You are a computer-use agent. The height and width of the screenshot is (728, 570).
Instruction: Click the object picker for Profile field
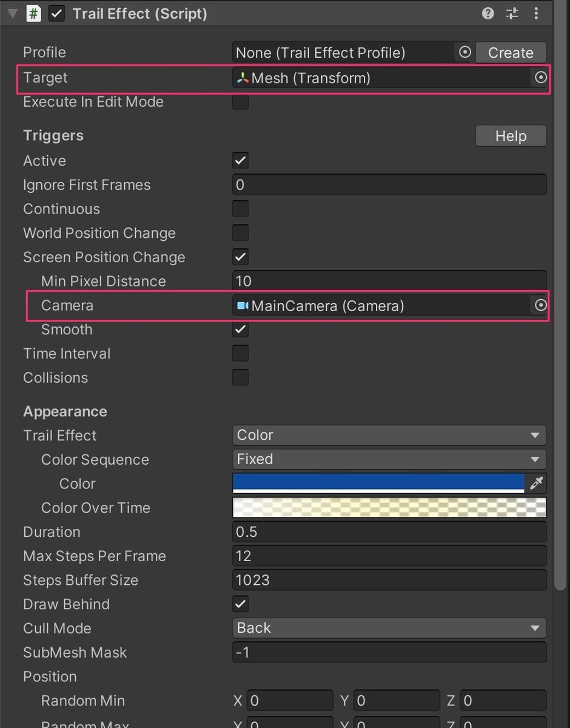(x=464, y=53)
